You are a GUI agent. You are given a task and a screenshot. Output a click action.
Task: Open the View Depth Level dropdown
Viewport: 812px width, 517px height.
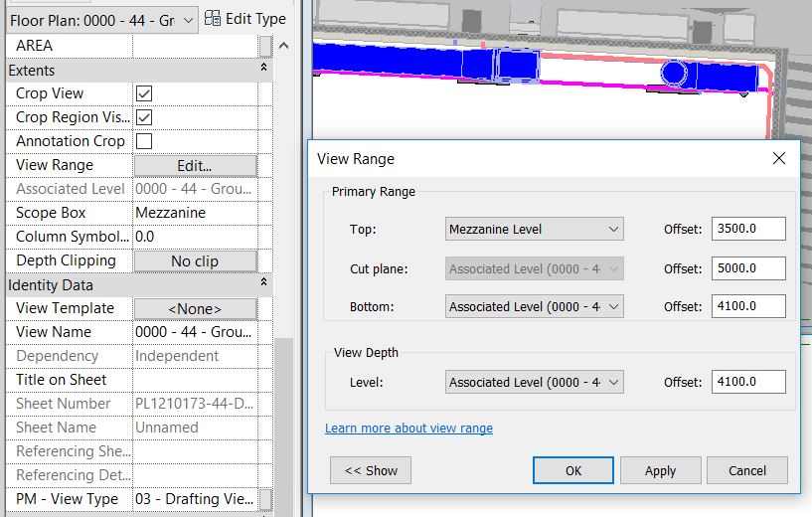[534, 383]
